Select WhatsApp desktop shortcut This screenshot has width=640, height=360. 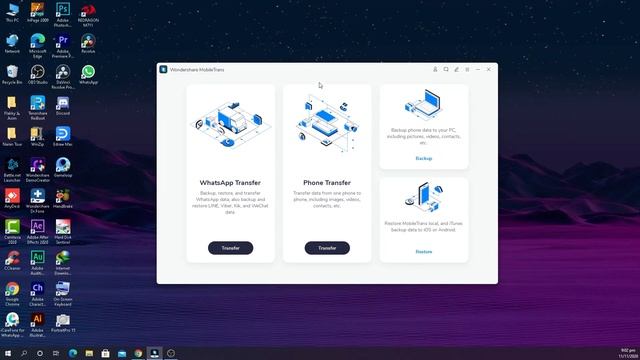(x=88, y=75)
